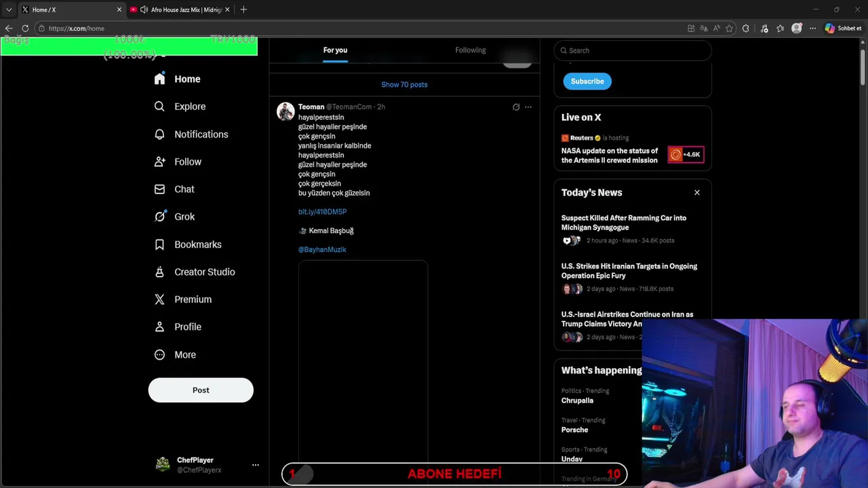The image size is (868, 488).
Task: Open the split screen apps icon in address bar
Action: (691, 28)
